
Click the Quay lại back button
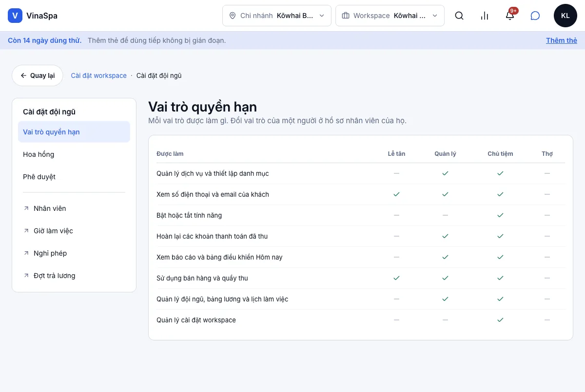click(38, 75)
